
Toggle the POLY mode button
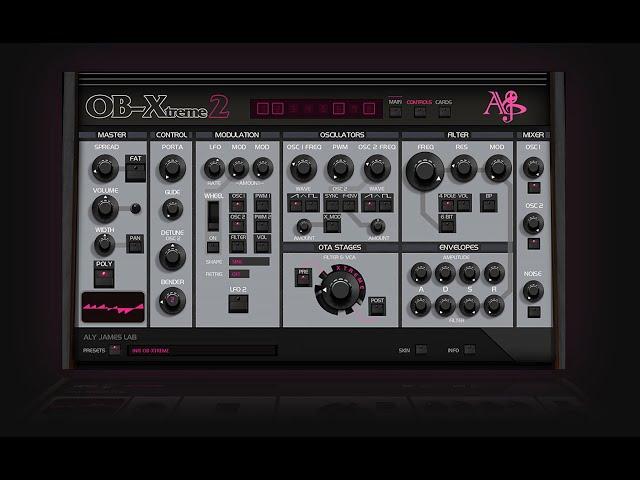pos(104,274)
